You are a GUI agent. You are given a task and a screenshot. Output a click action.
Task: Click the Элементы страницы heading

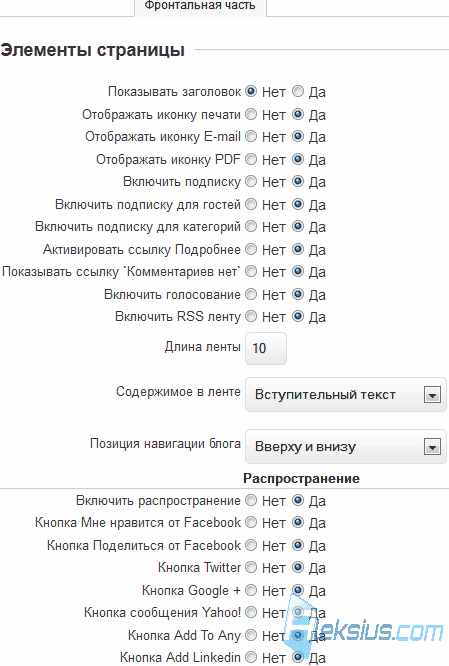[92, 50]
